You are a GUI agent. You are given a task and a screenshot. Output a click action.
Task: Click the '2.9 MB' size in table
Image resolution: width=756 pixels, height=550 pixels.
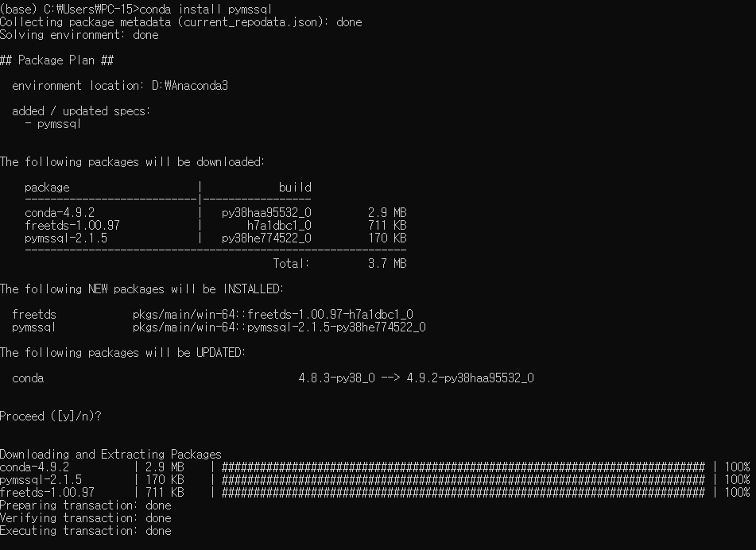(387, 212)
